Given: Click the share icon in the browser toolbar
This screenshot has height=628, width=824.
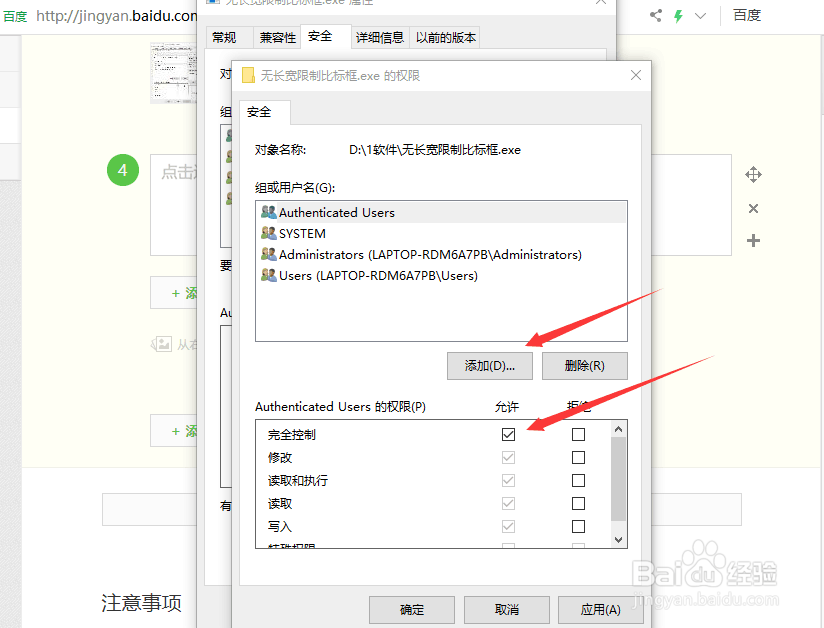Looking at the screenshot, I should 655,15.
